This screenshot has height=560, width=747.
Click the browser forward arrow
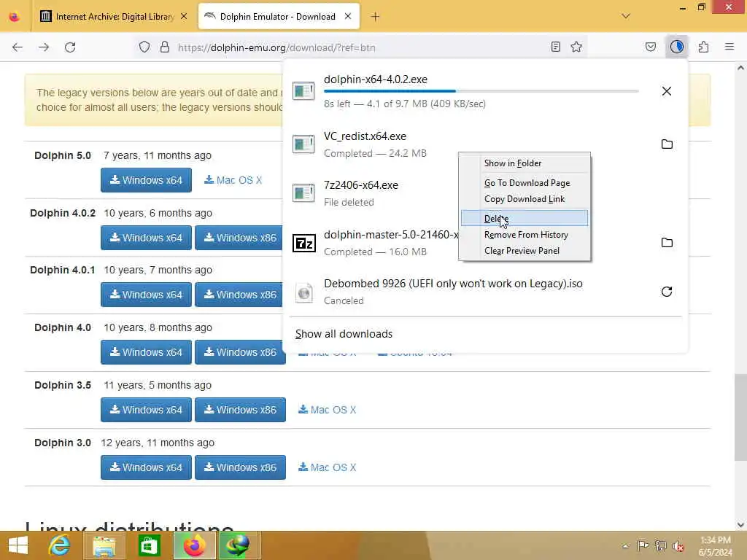point(44,47)
